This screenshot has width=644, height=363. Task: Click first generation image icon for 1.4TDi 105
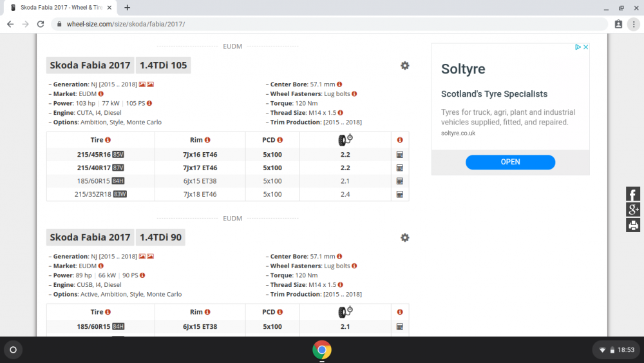(142, 84)
